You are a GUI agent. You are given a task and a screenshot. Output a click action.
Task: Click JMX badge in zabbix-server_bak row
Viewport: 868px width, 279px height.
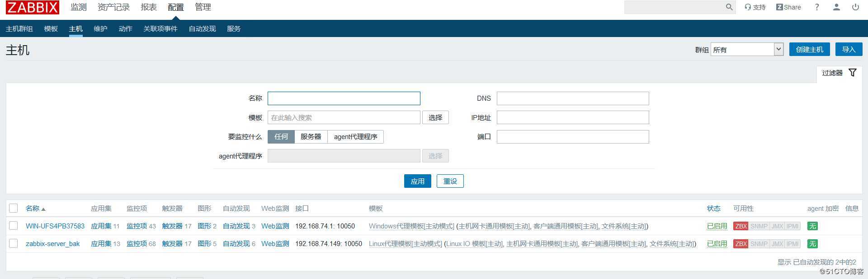pyautogui.click(x=777, y=244)
